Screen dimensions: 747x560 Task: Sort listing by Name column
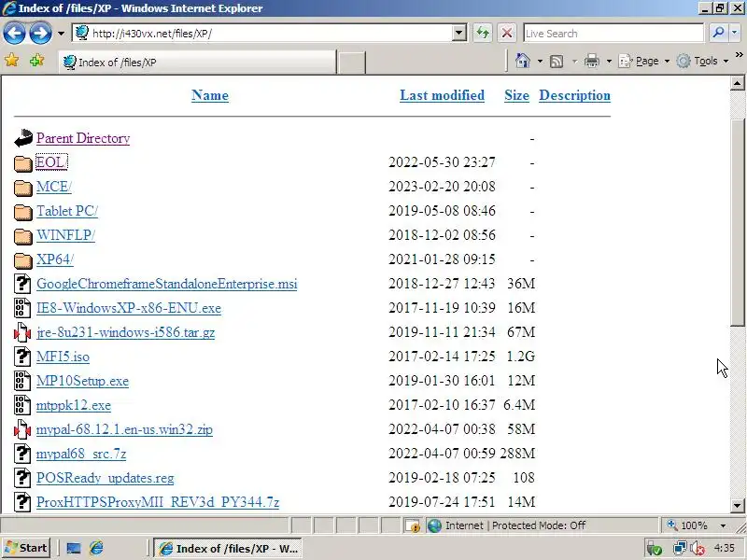pos(209,95)
